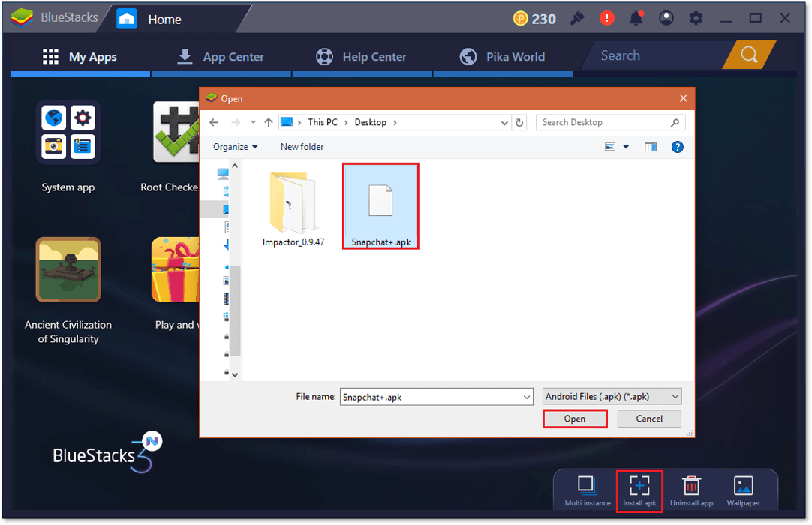The image size is (812, 525).
Task: Change view layout icon
Action: [x=610, y=147]
